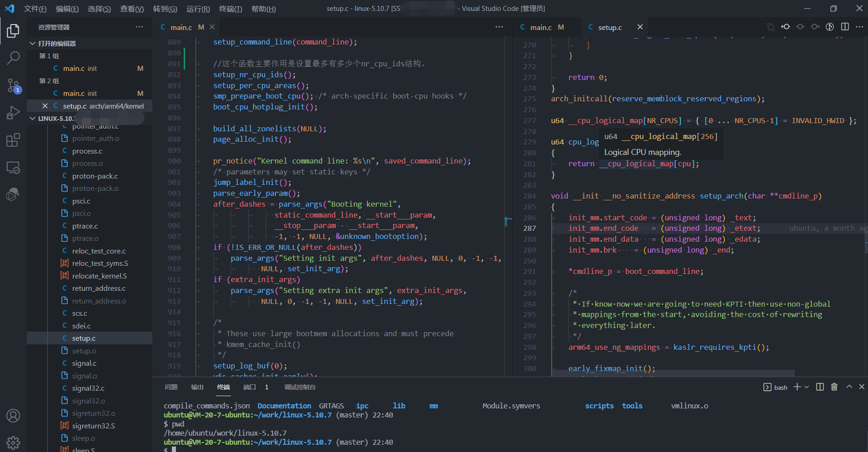868x452 pixels.
Task: Open more actions for left editor group
Action: point(499,27)
